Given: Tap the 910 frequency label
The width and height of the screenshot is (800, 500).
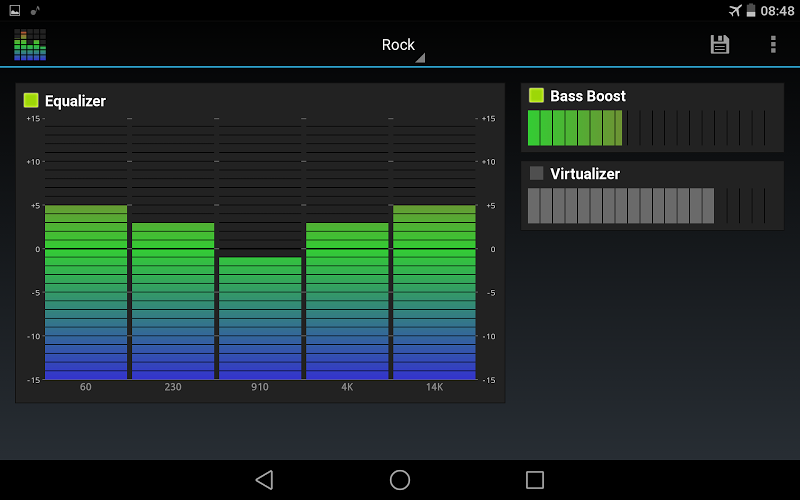Looking at the screenshot, I should pyautogui.click(x=260, y=387).
